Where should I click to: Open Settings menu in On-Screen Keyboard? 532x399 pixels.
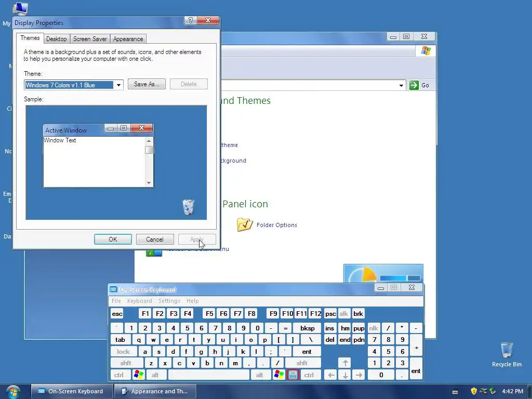pos(169,301)
